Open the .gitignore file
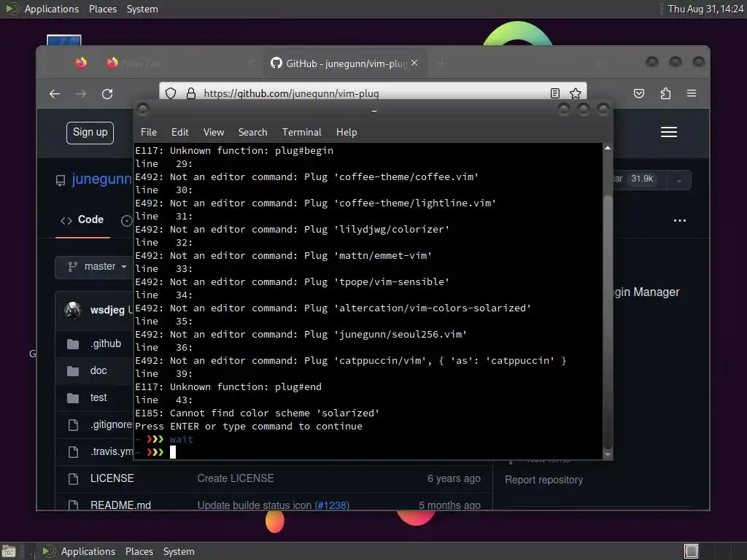The height and width of the screenshot is (560, 747). (112, 424)
